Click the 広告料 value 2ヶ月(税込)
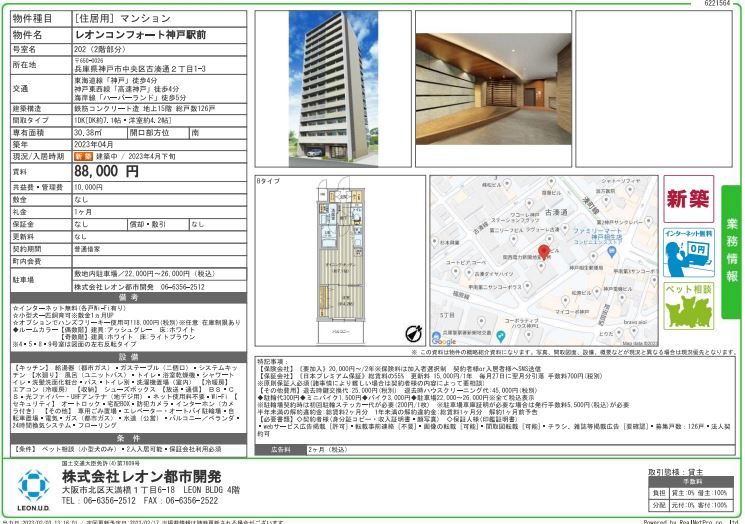This screenshot has height=524, width=745. click(x=328, y=449)
